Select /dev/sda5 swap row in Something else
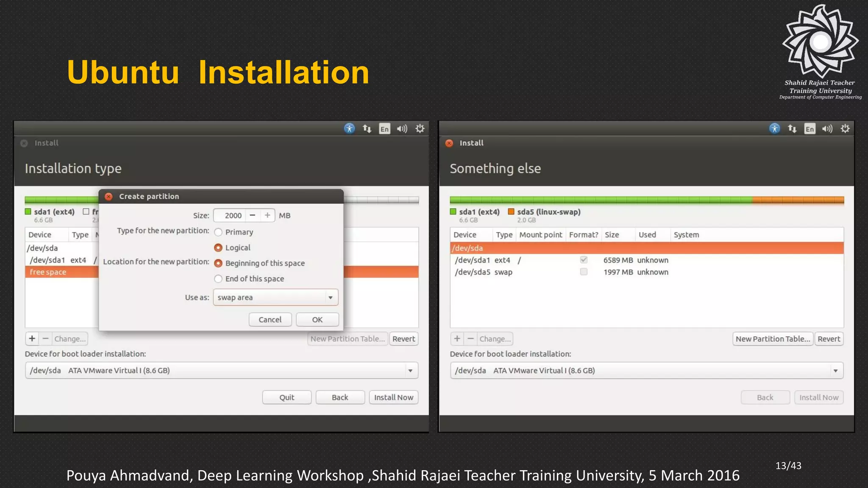 click(x=647, y=272)
